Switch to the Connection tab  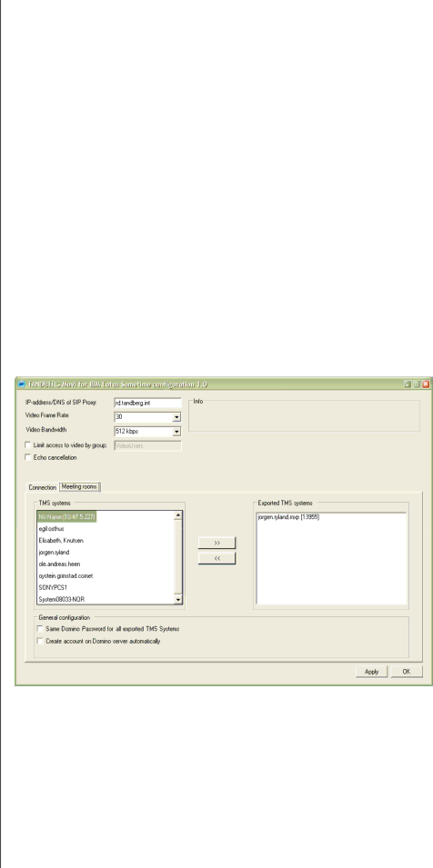point(43,487)
